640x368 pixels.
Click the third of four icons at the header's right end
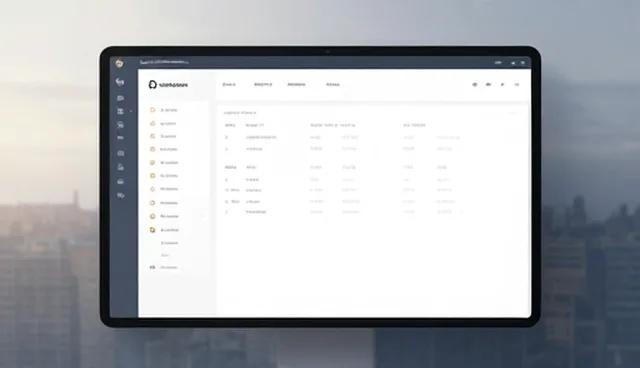pos(502,84)
